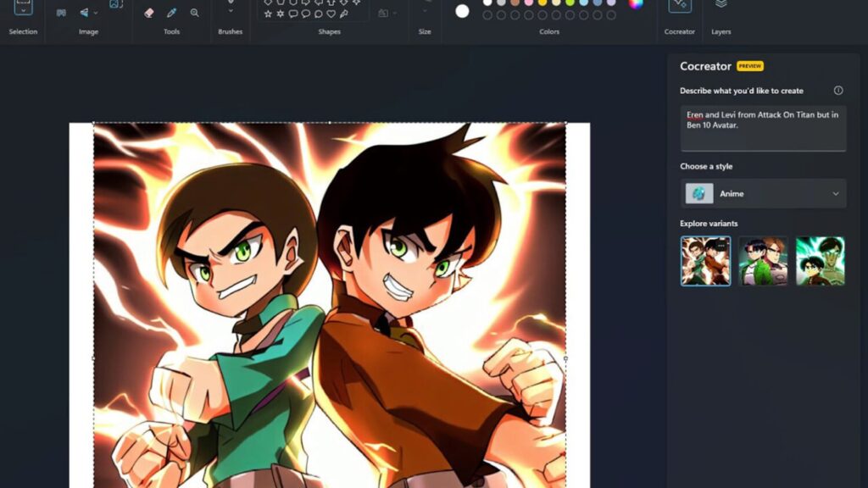Click the top-center selection handle on canvas

[330, 123]
